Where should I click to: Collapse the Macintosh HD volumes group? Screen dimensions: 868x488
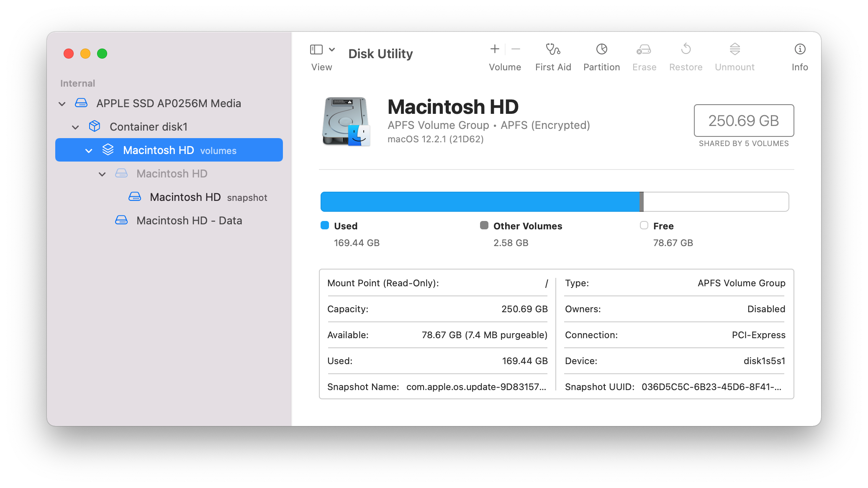89,151
